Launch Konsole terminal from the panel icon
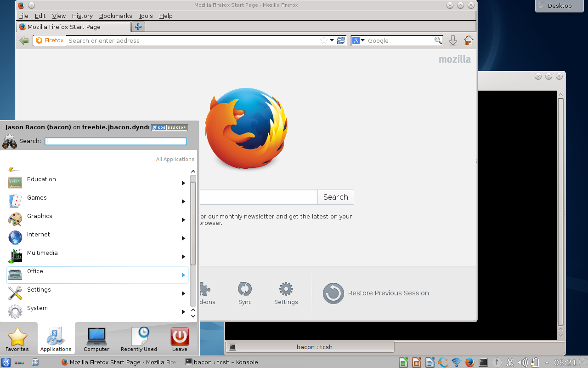 (x=483, y=362)
